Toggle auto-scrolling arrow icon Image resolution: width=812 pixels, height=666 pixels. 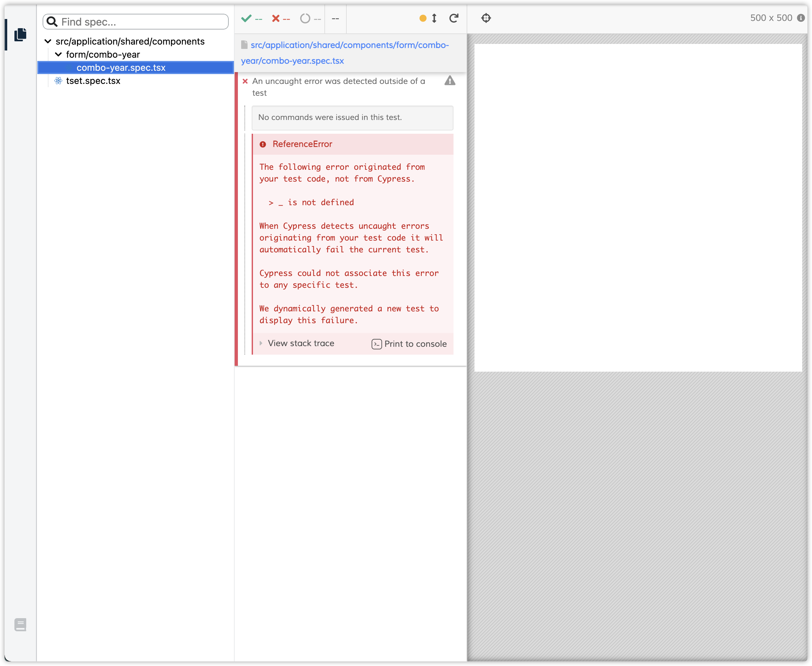point(434,18)
